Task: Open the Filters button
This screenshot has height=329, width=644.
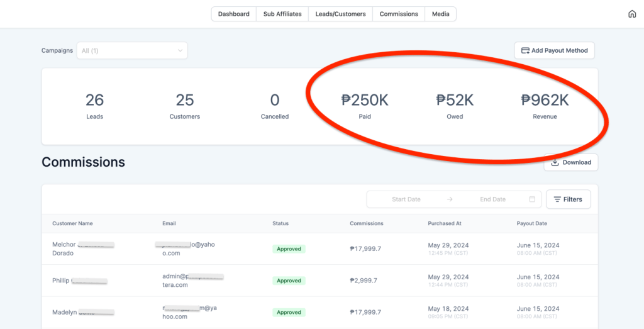Action: pyautogui.click(x=569, y=199)
